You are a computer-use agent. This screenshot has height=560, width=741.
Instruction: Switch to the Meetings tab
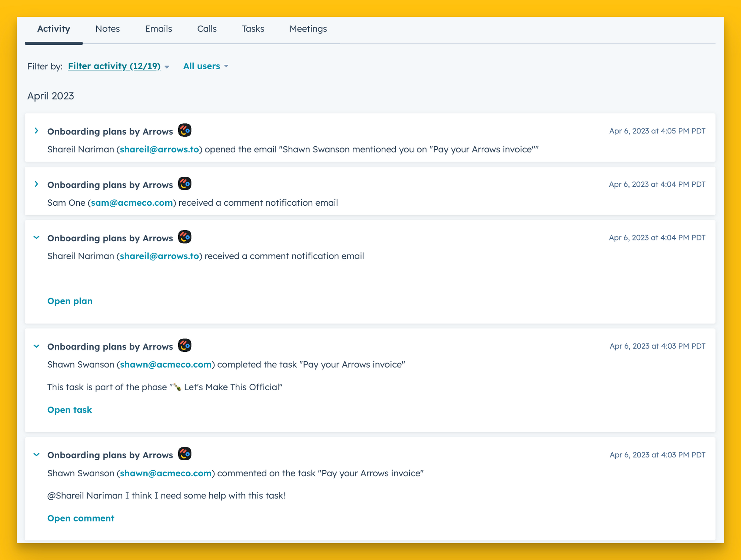click(x=308, y=29)
